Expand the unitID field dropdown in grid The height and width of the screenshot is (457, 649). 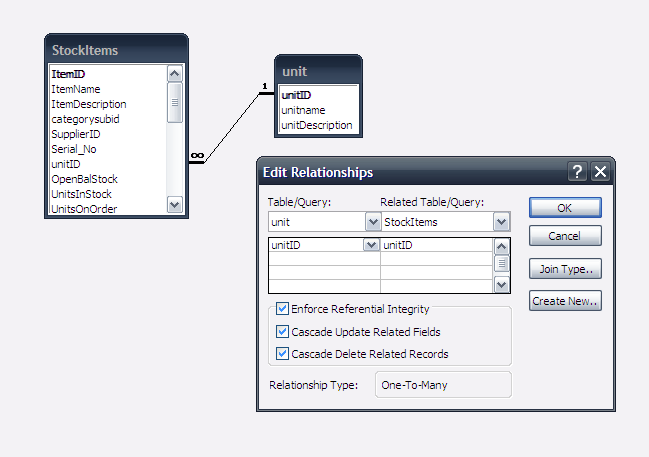[x=371, y=245]
